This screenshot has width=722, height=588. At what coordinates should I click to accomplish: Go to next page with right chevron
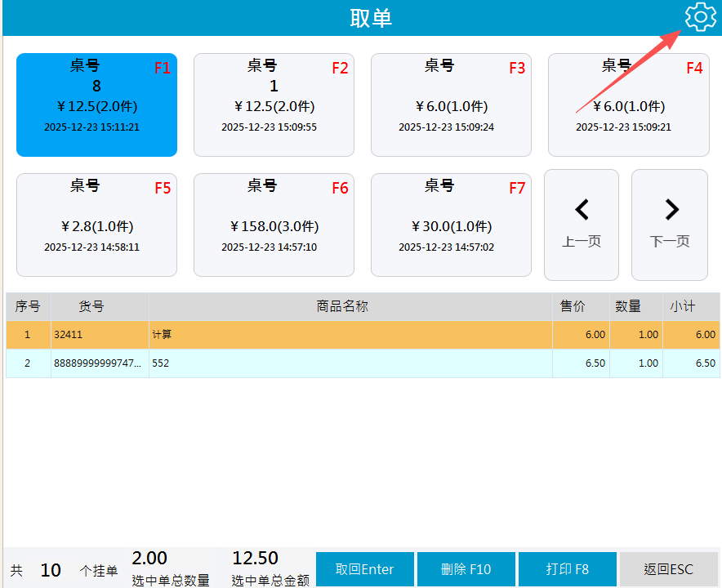(670, 225)
